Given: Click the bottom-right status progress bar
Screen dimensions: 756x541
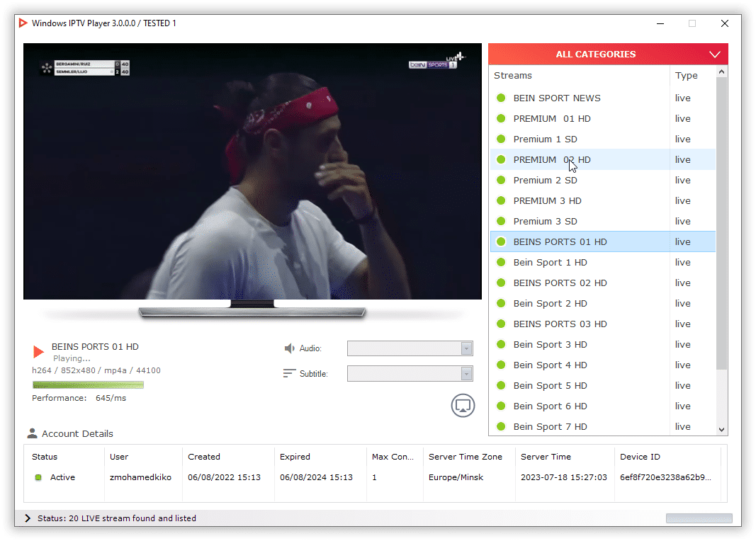Looking at the screenshot, I should click(x=699, y=518).
